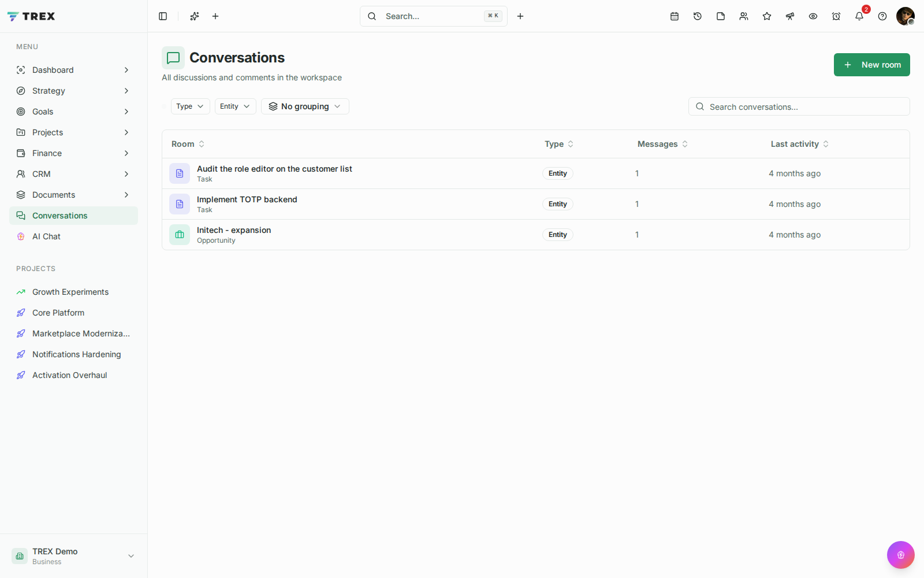Open the Notifications Hardening project

74,354
